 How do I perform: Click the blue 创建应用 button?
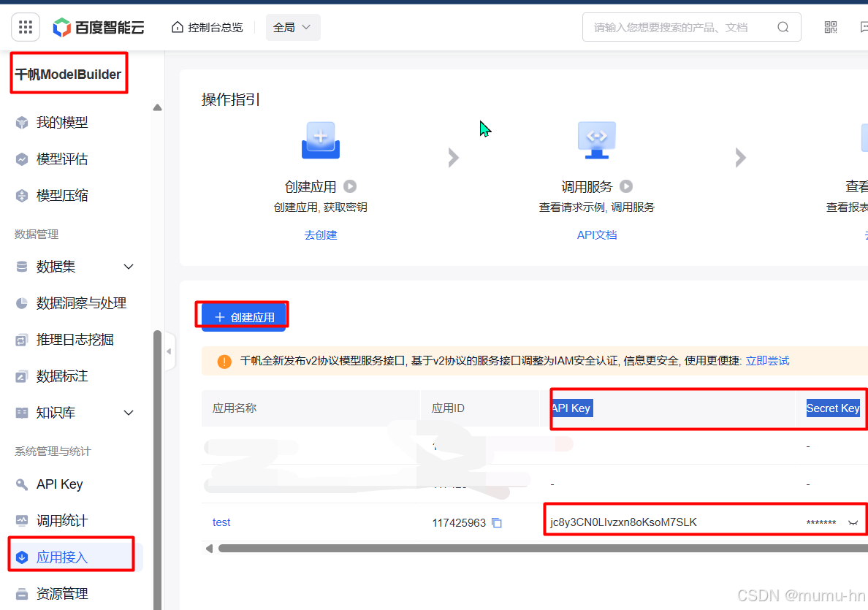pos(243,317)
